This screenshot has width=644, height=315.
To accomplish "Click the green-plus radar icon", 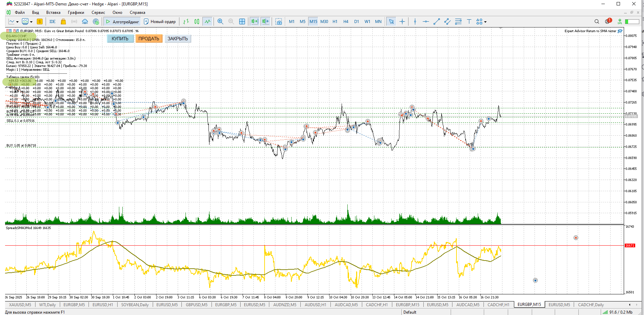I will tap(96, 22).
